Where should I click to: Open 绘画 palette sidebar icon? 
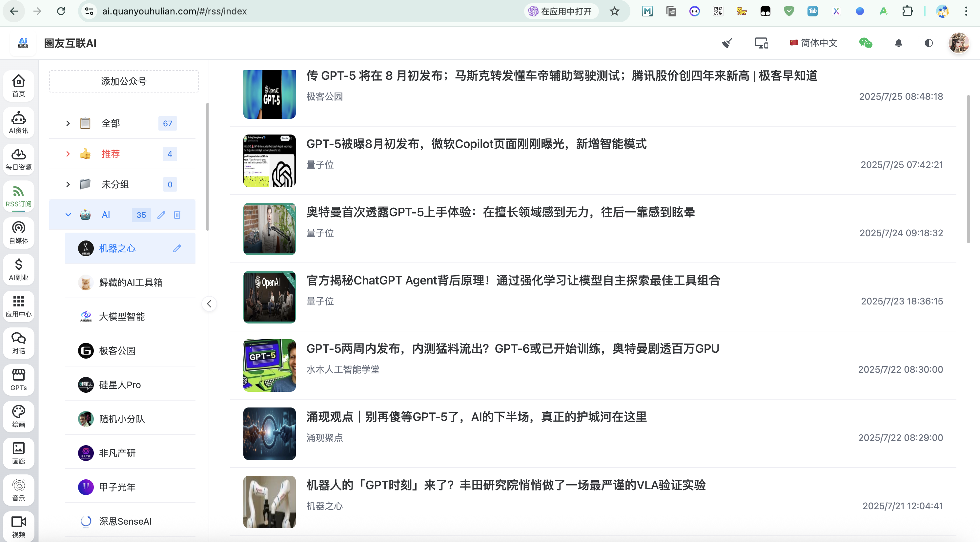[x=19, y=416]
